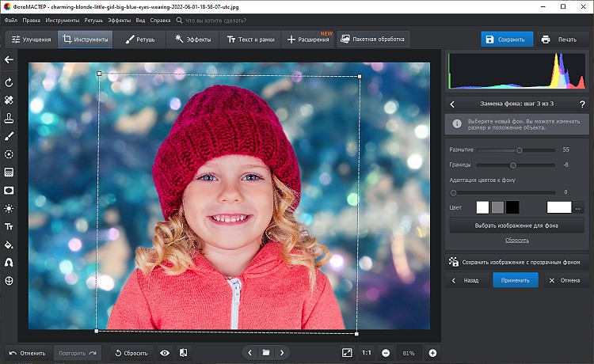
Task: Open the Tт text tool in sidebar
Action: click(9, 226)
